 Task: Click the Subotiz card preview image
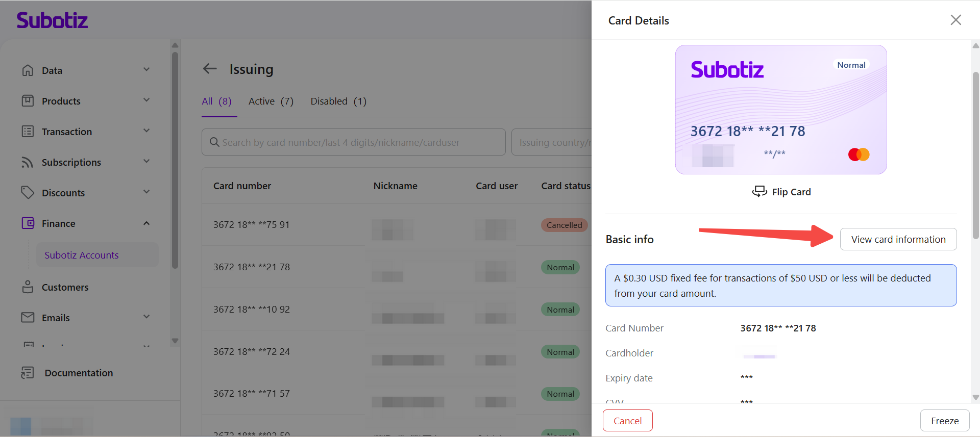(x=781, y=110)
